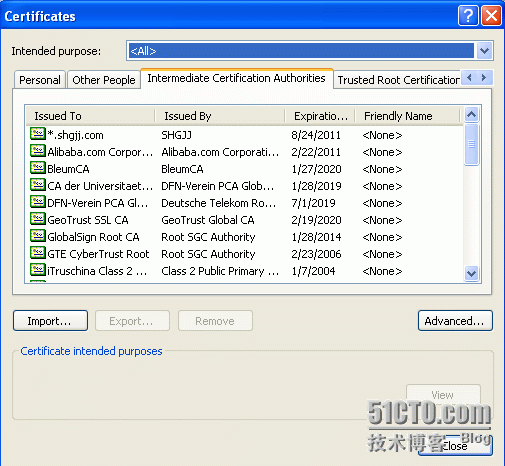505x466 pixels.
Task: Click the 8/24/2011 expiration date
Action: pyautogui.click(x=316, y=135)
